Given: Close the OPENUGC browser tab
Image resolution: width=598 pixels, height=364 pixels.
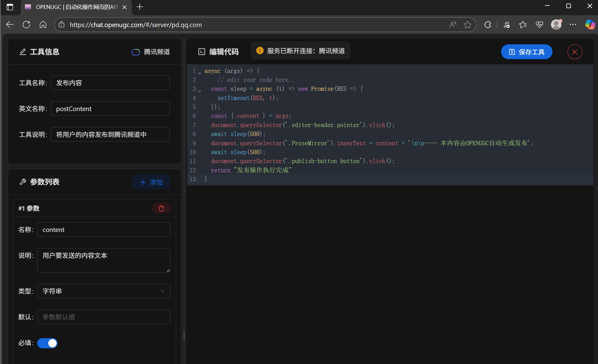Looking at the screenshot, I should 125,7.
